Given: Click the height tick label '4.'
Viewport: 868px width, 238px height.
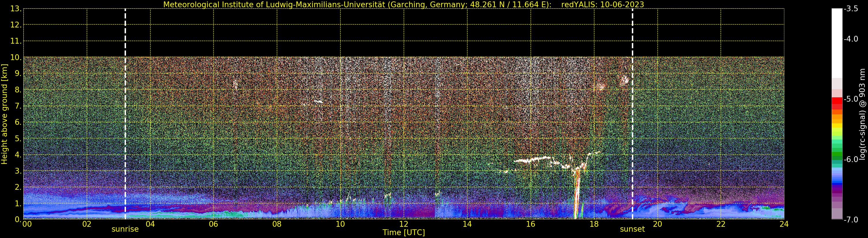Looking at the screenshot, I should (18, 155).
